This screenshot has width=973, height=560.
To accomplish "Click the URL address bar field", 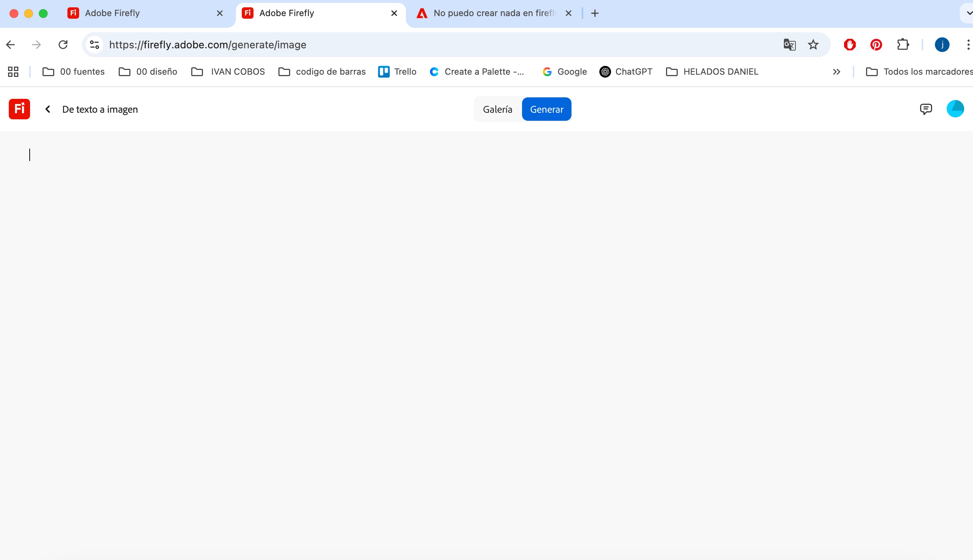I will point(423,45).
